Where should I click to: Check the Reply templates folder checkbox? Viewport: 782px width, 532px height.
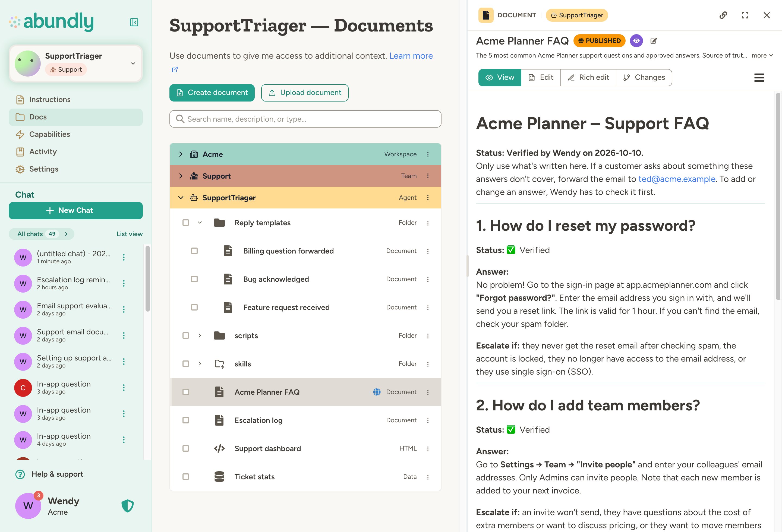[x=186, y=223]
